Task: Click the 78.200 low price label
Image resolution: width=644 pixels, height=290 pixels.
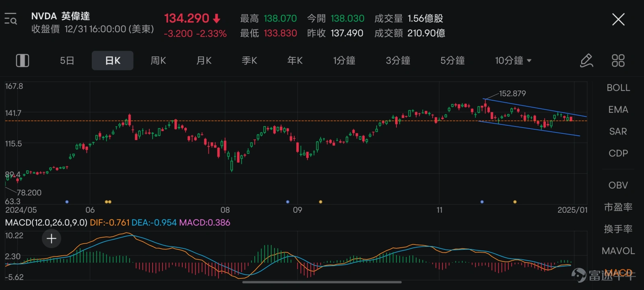Action: 29,193
